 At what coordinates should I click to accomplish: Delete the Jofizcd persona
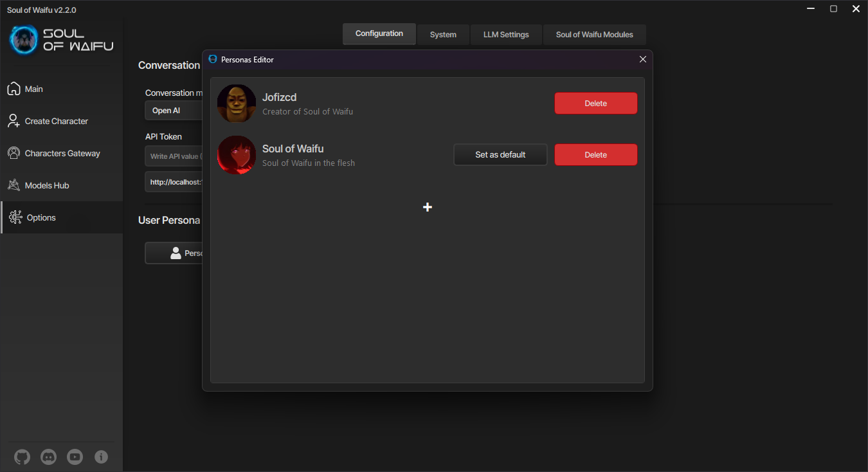596,104
